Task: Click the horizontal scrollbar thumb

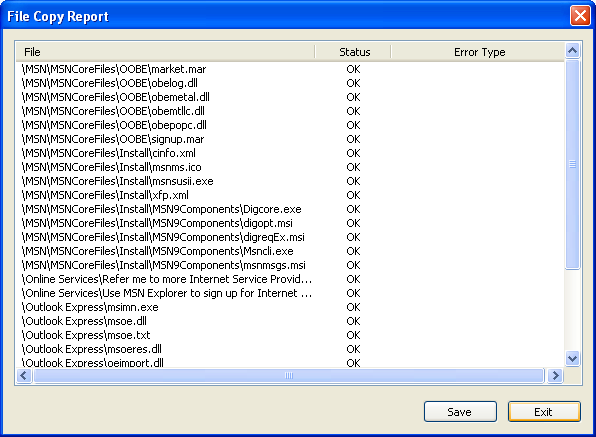Action: coord(289,375)
